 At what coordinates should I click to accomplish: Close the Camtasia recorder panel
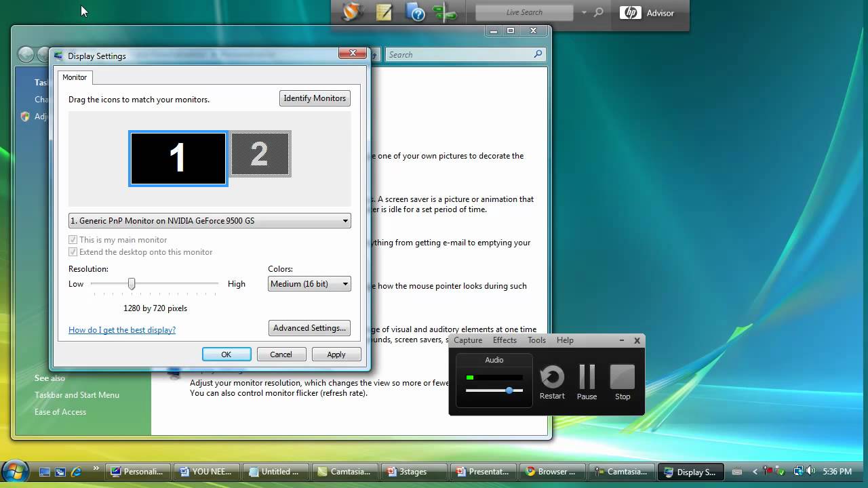click(x=637, y=340)
